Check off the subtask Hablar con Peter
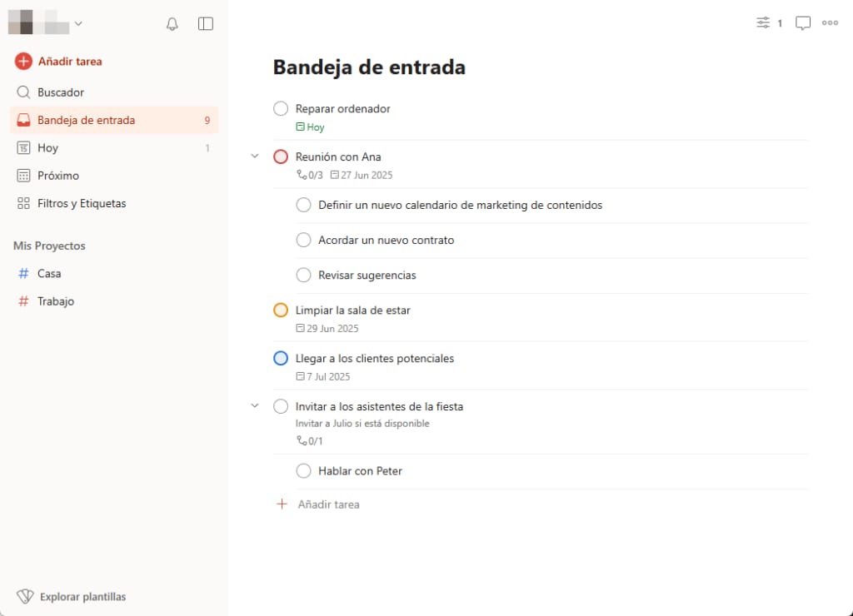Viewport: 853px width, 616px height. coord(304,470)
